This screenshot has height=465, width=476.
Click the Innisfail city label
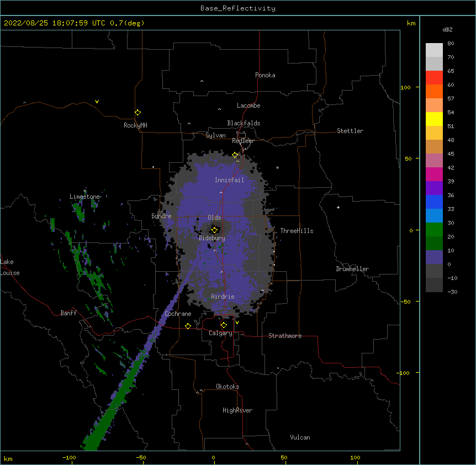(229, 180)
